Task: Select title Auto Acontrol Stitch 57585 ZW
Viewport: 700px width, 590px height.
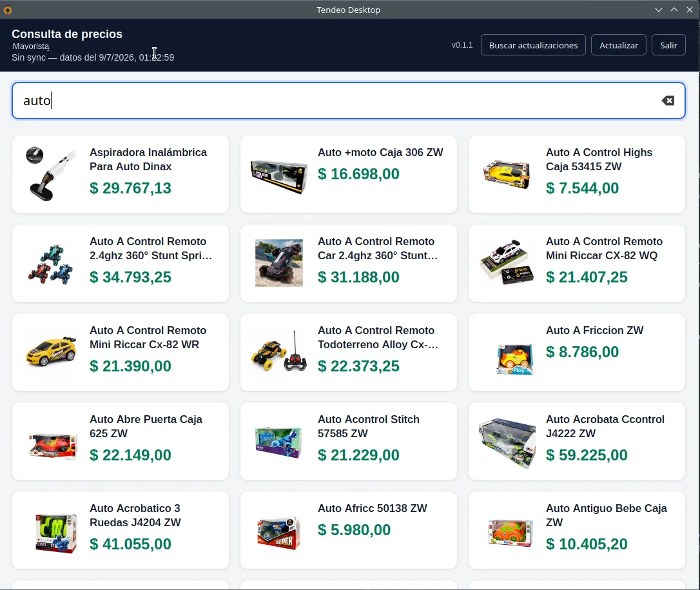Action: [x=369, y=426]
